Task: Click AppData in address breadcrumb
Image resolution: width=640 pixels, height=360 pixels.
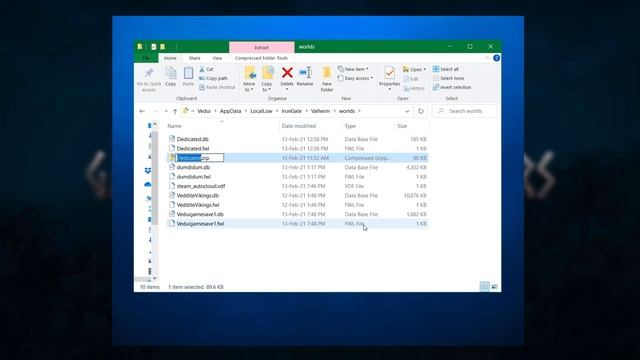Action: [x=230, y=111]
